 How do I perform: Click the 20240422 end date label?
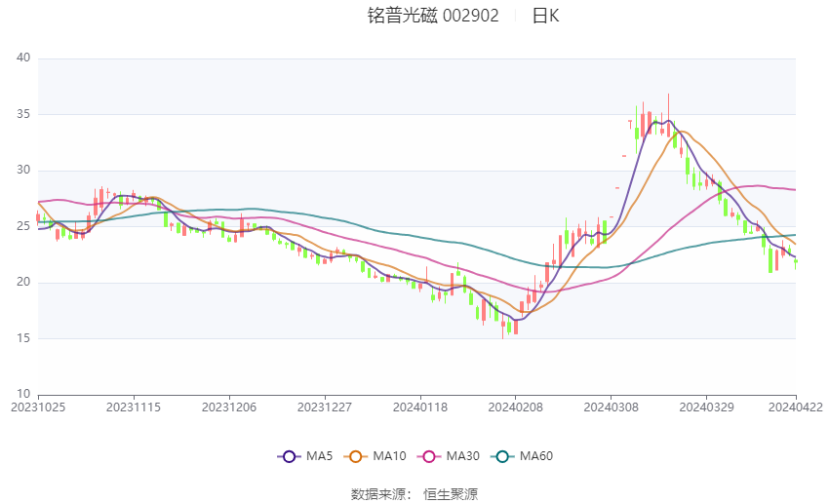tap(796, 407)
